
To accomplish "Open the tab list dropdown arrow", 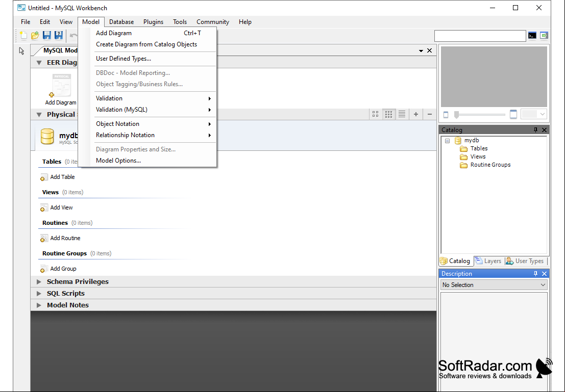I will click(x=421, y=51).
